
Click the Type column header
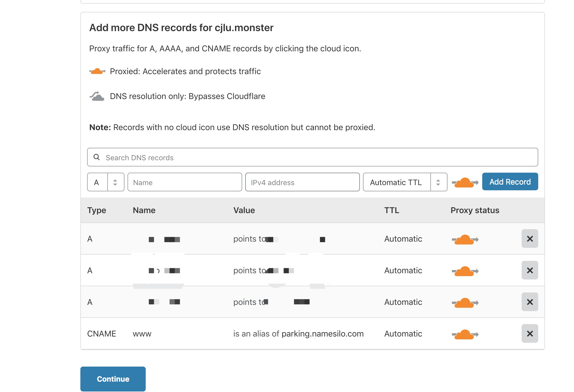click(96, 210)
